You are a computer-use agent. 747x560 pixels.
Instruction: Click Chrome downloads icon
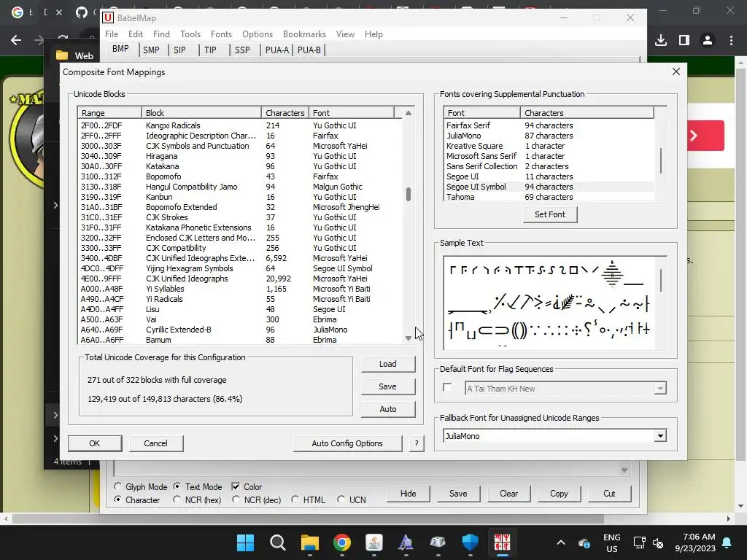(x=661, y=40)
